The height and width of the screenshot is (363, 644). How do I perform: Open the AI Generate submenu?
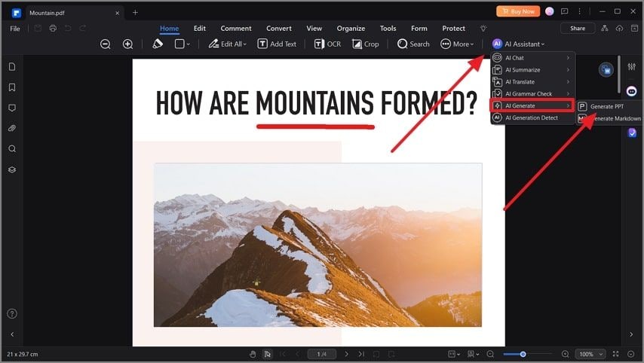[x=532, y=105]
